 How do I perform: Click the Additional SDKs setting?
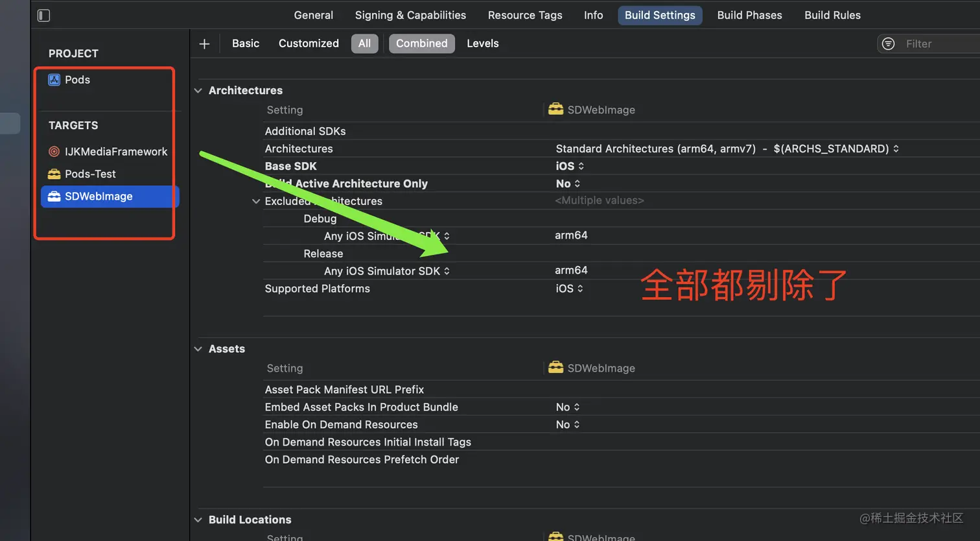305,131
